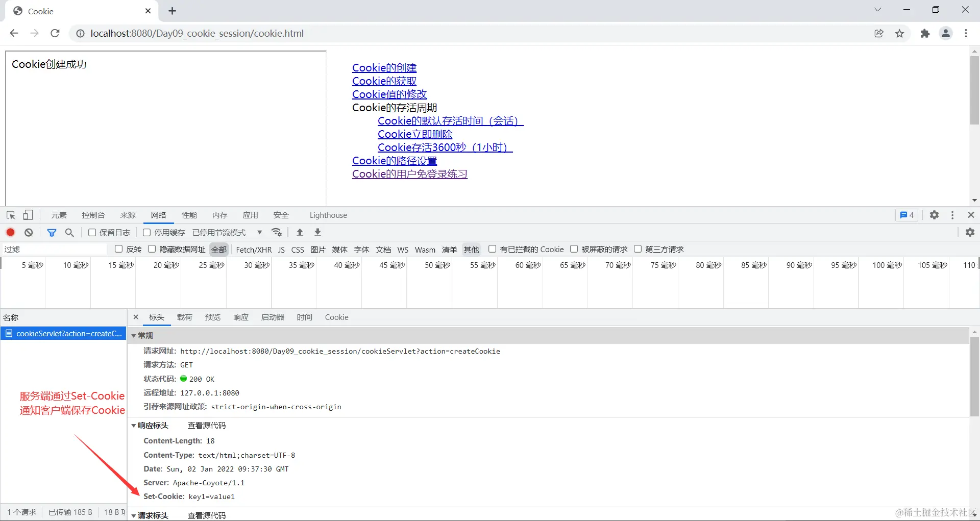This screenshot has width=980, height=521.
Task: Open the 应用 panel
Action: (x=251, y=215)
